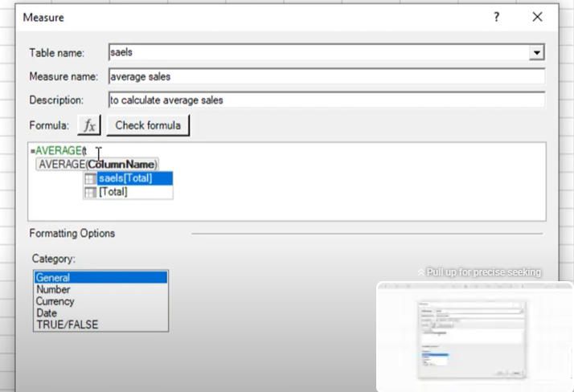Click the video seek preview thumbnail
The image size is (574, 392).
(475, 337)
